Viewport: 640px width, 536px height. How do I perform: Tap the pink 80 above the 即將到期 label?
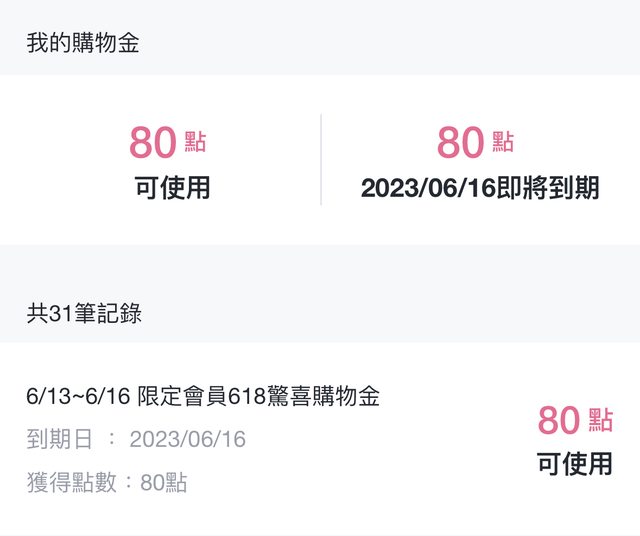point(461,144)
